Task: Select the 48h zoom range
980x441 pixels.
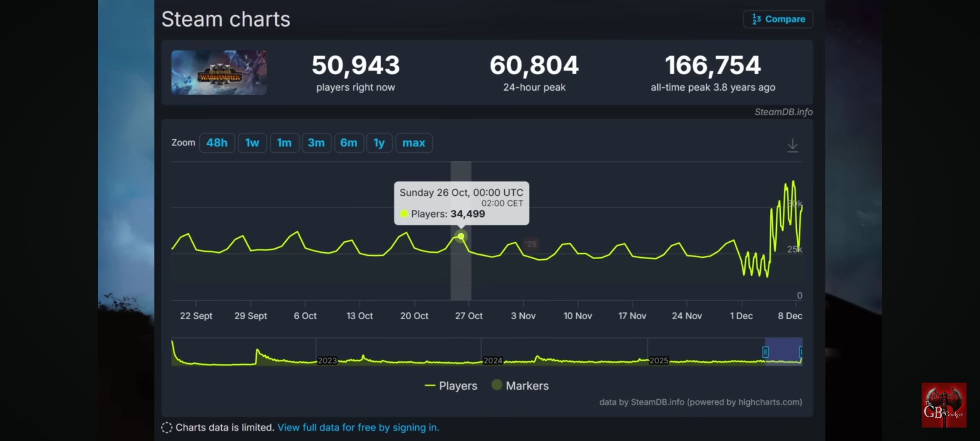Action: tap(217, 143)
